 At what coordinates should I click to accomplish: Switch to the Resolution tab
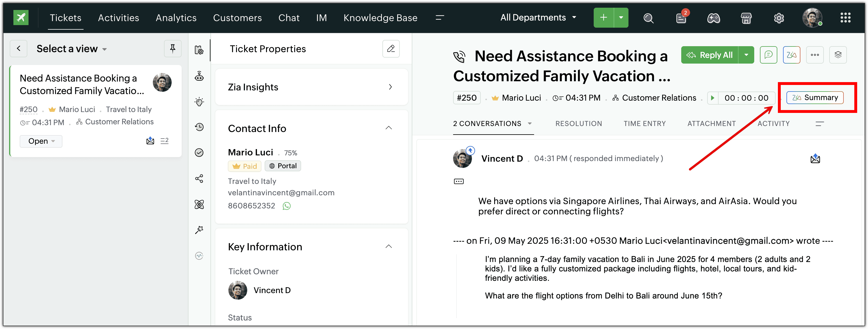[579, 123]
